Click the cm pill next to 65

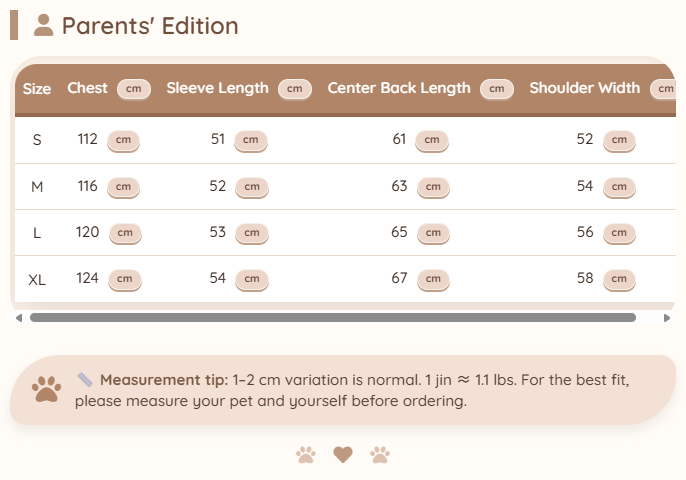(432, 233)
